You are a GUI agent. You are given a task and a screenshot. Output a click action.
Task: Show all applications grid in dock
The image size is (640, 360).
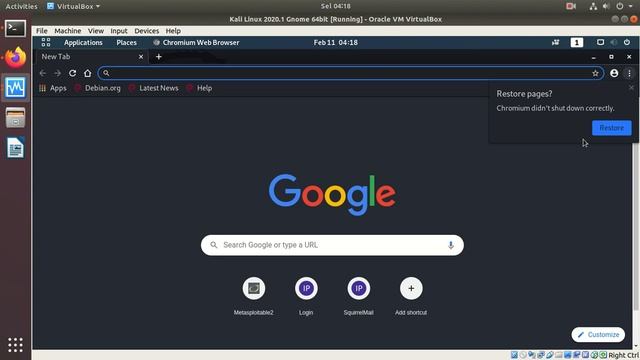click(x=15, y=345)
